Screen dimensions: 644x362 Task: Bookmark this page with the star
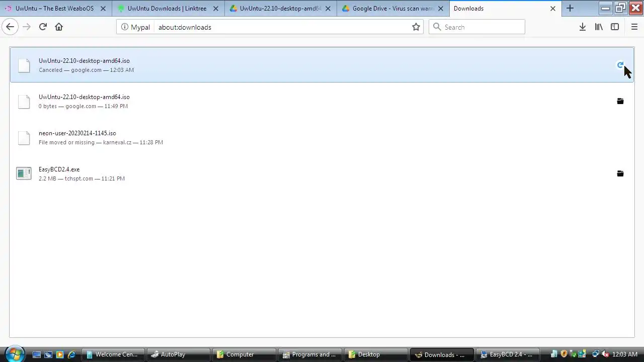416,27
